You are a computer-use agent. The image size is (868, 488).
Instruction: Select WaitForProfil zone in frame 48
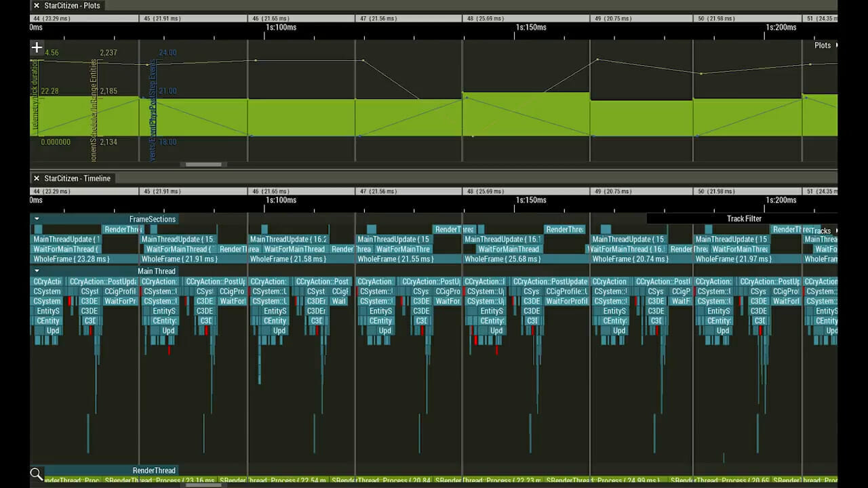566,302
